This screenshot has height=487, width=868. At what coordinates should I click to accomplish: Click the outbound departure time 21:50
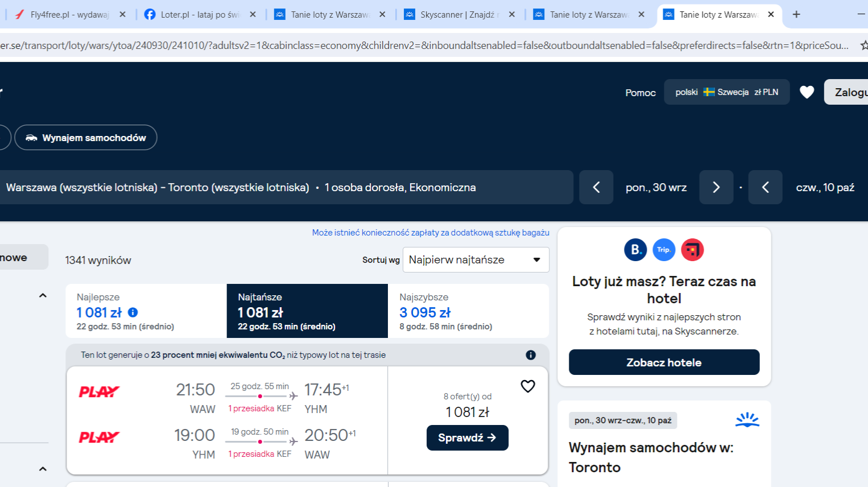[x=196, y=390]
